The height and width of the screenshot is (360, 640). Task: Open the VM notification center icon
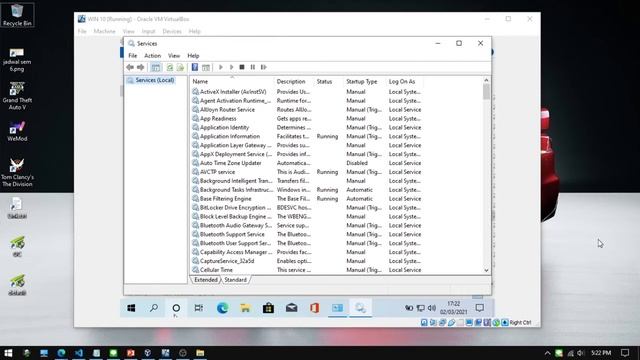coord(480,308)
